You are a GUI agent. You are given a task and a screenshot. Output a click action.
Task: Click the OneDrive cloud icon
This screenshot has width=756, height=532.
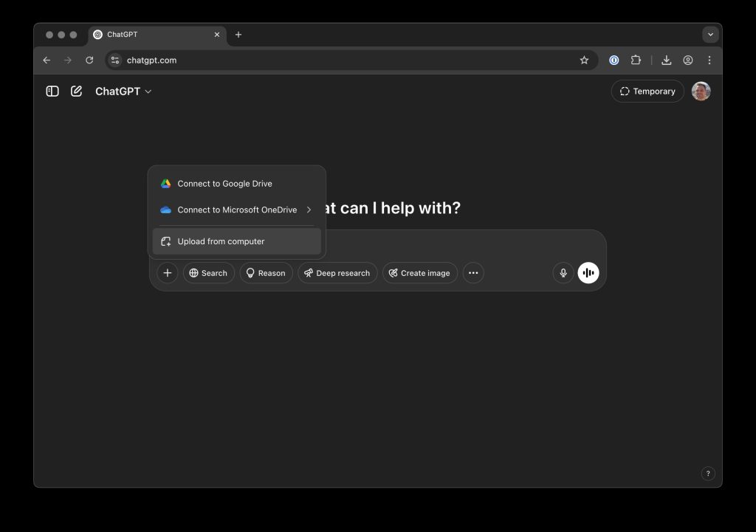(166, 210)
